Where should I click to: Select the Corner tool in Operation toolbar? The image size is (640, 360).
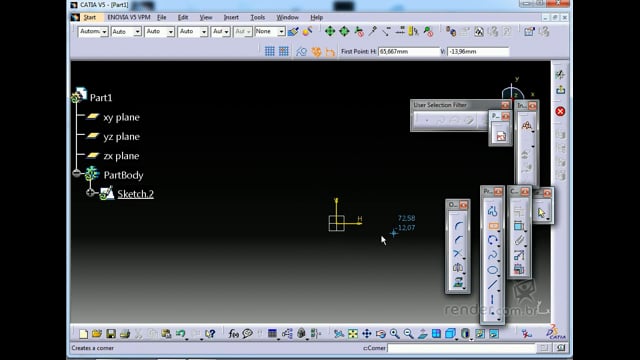coord(458,226)
